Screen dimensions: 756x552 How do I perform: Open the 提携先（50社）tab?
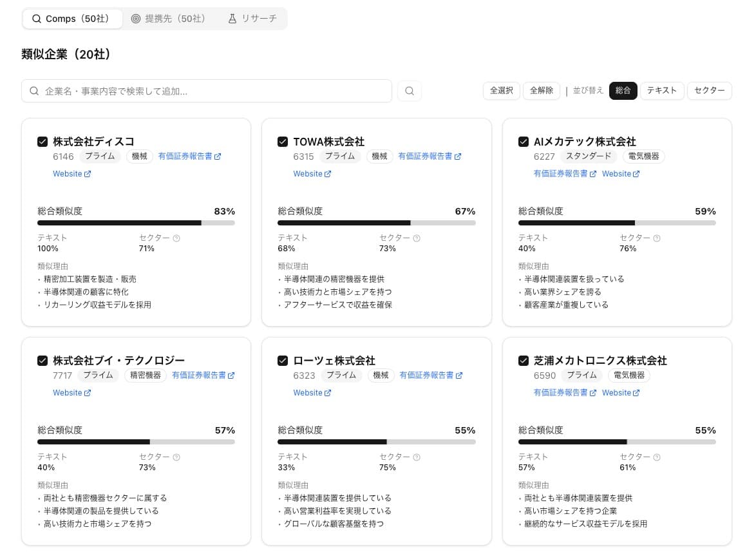tap(169, 19)
